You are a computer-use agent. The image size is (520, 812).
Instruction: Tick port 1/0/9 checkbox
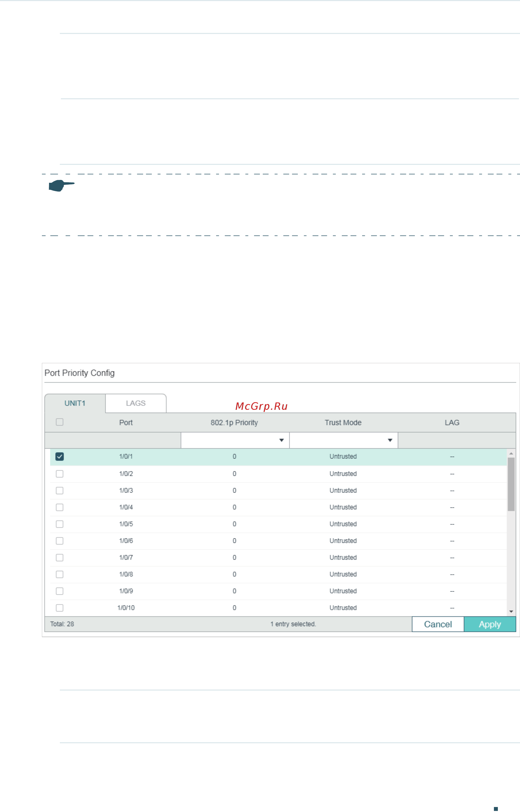[59, 591]
